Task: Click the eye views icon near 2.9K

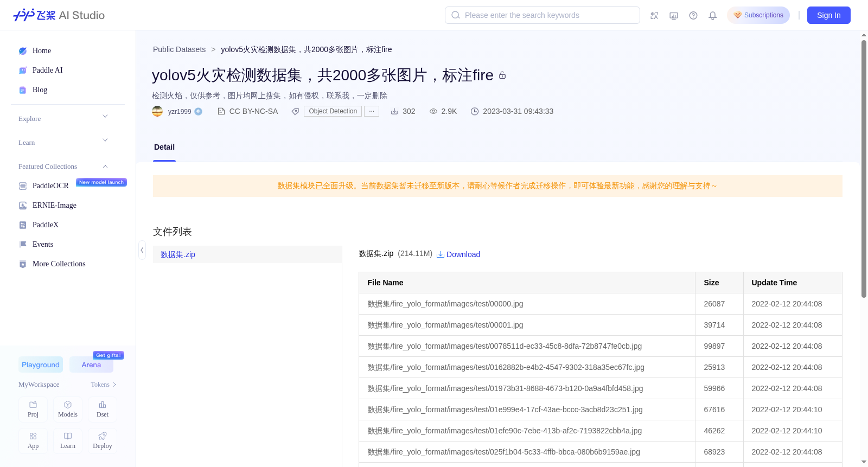Action: pyautogui.click(x=433, y=111)
